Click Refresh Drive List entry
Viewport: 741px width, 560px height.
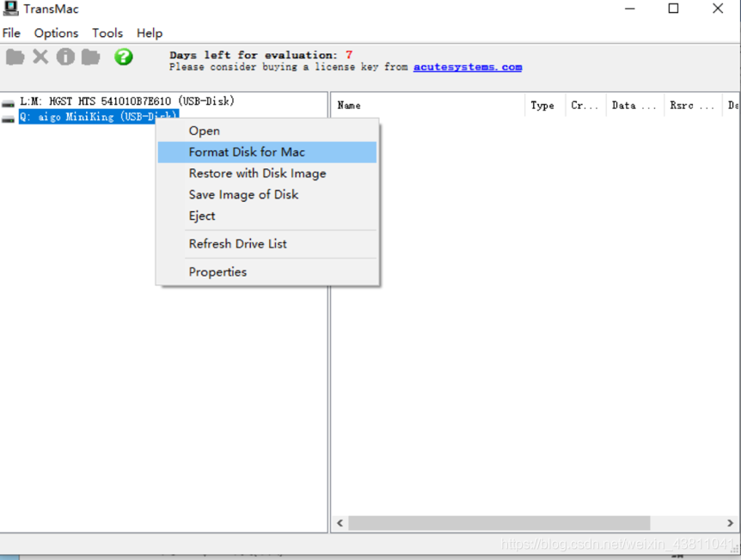click(x=267, y=244)
